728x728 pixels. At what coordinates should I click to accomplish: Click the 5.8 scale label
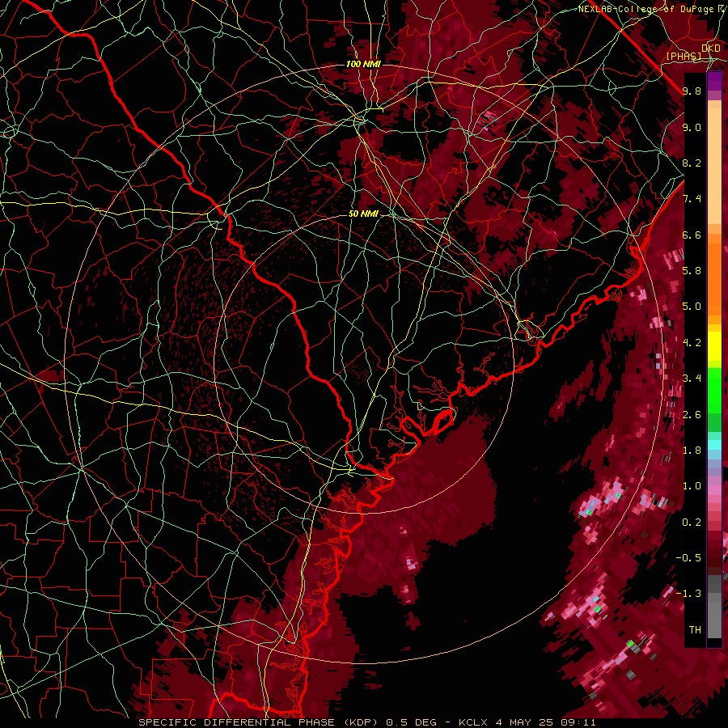[x=692, y=271]
